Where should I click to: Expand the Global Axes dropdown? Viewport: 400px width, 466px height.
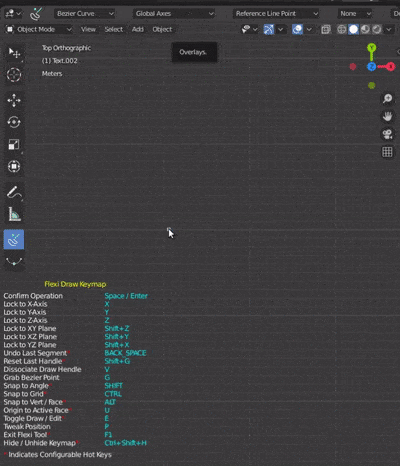174,14
